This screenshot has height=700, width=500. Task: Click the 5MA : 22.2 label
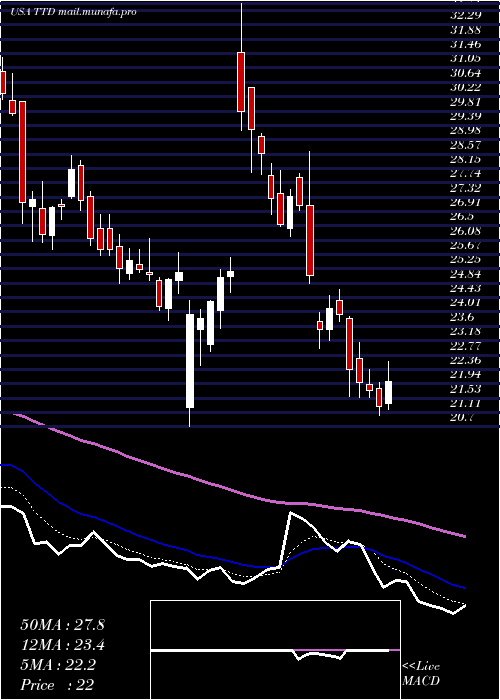pyautogui.click(x=58, y=665)
